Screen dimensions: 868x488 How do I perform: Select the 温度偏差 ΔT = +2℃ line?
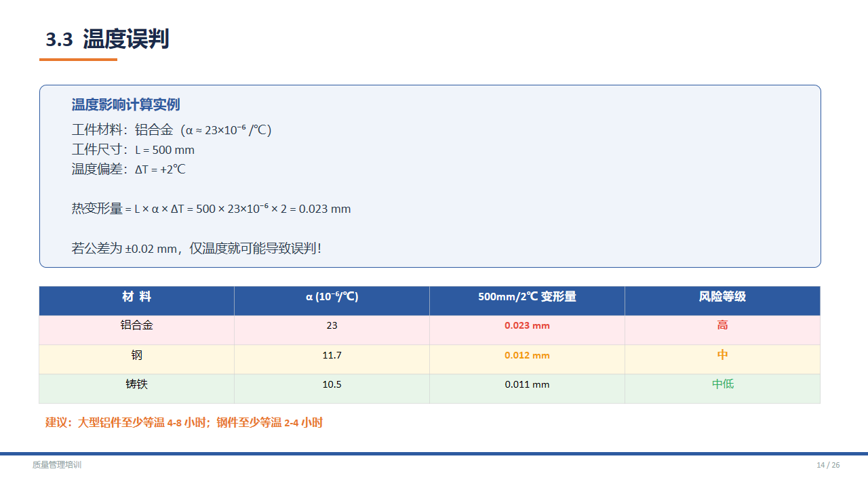pos(128,169)
